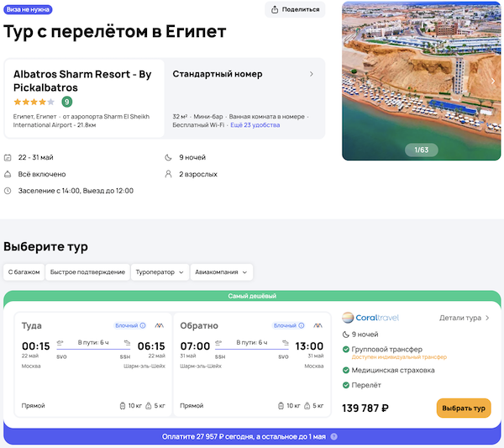504x448 pixels.
Task: Click the Coral Travel operator logo
Action: [x=370, y=318]
